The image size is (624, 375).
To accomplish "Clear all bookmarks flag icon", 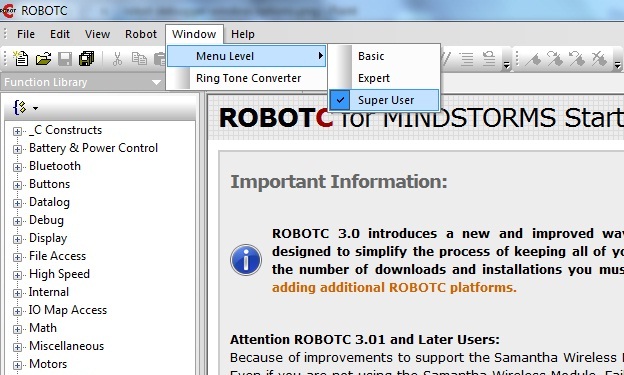I will point(598,59).
